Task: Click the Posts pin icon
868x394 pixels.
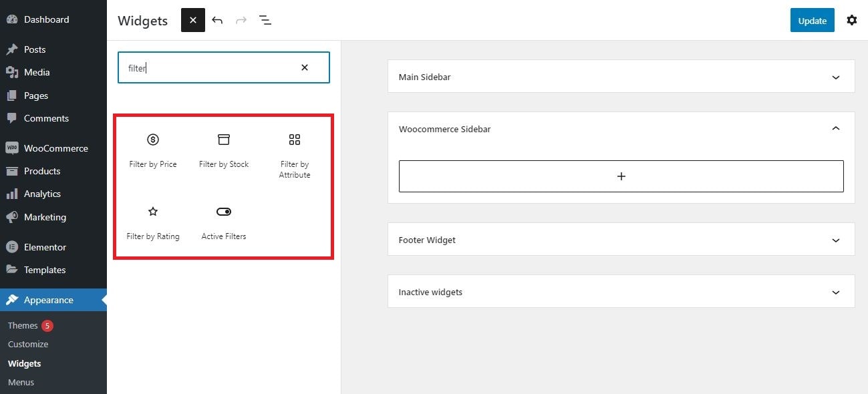Action: [12, 49]
